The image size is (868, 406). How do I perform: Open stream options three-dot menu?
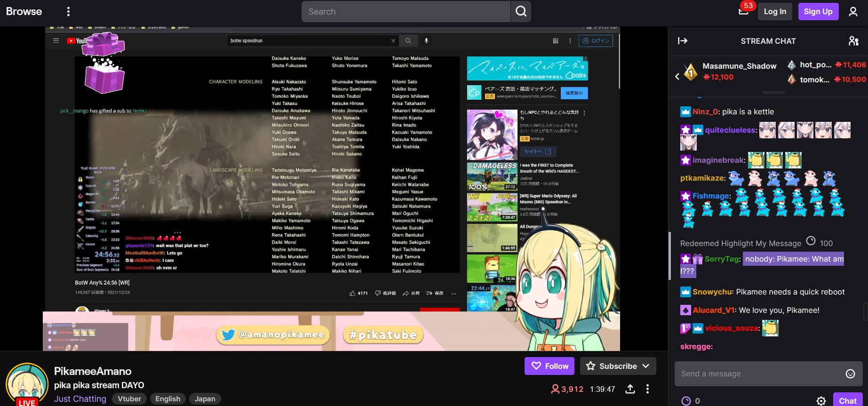pyautogui.click(x=647, y=389)
